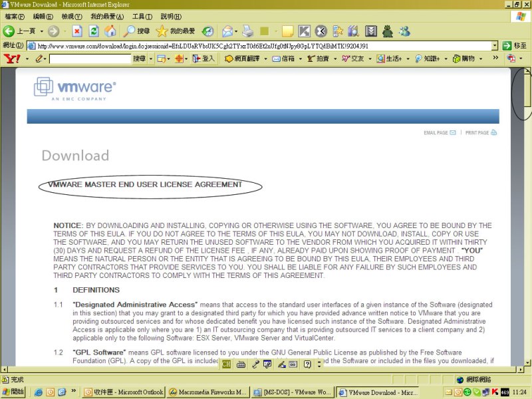Open the 檔案 File menu
The height and width of the screenshot is (399, 532).
click(15, 16)
